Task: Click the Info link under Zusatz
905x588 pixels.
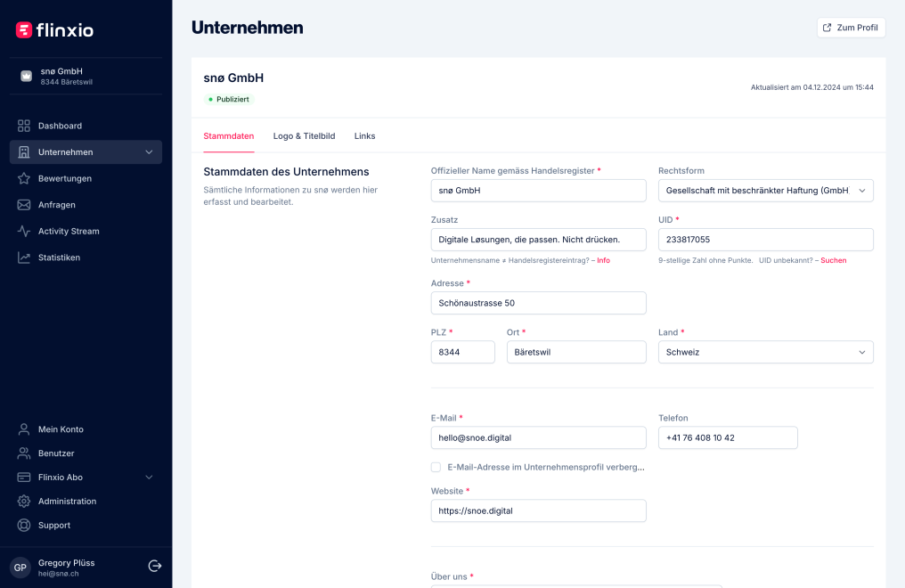Action: pyautogui.click(x=603, y=261)
